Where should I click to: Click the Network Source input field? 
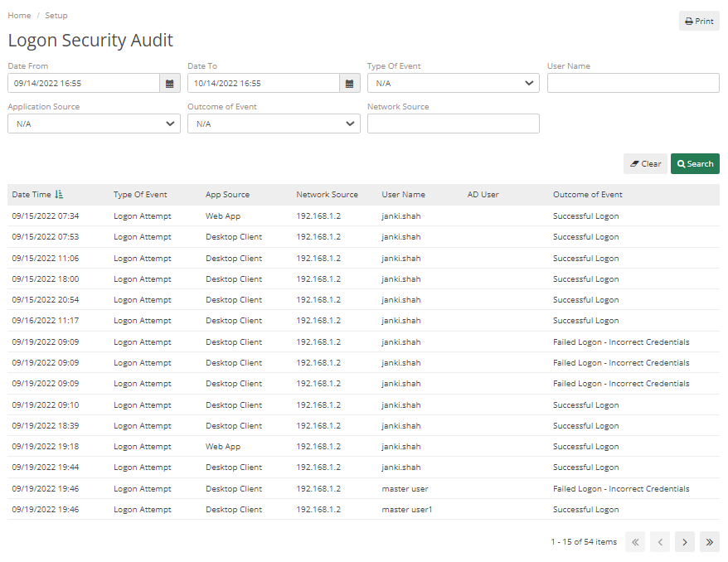pyautogui.click(x=453, y=124)
